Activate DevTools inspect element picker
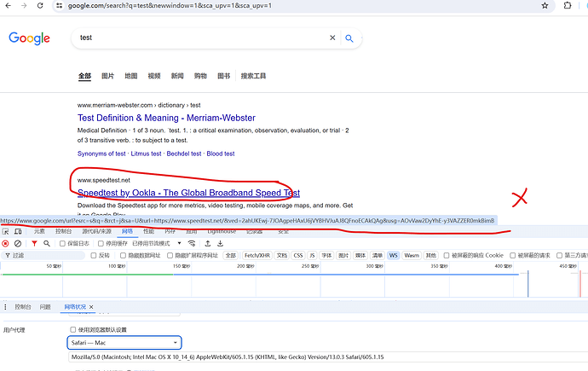The image size is (588, 371). tap(6, 231)
